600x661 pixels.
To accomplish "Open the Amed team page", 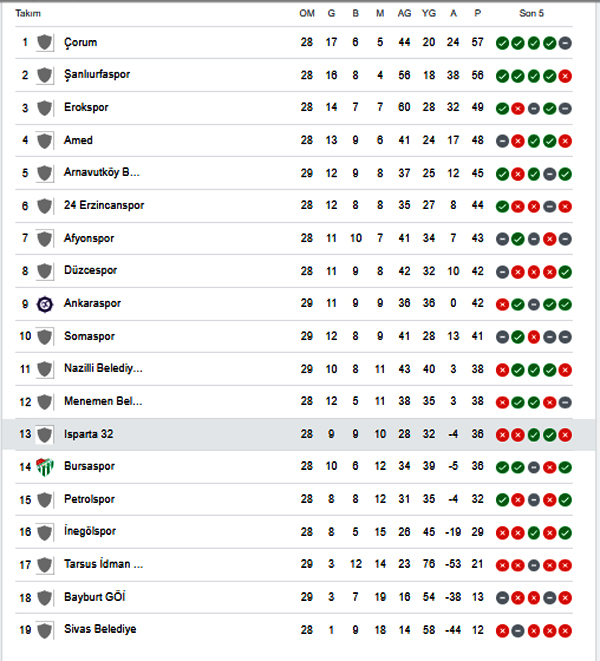I will (78, 140).
